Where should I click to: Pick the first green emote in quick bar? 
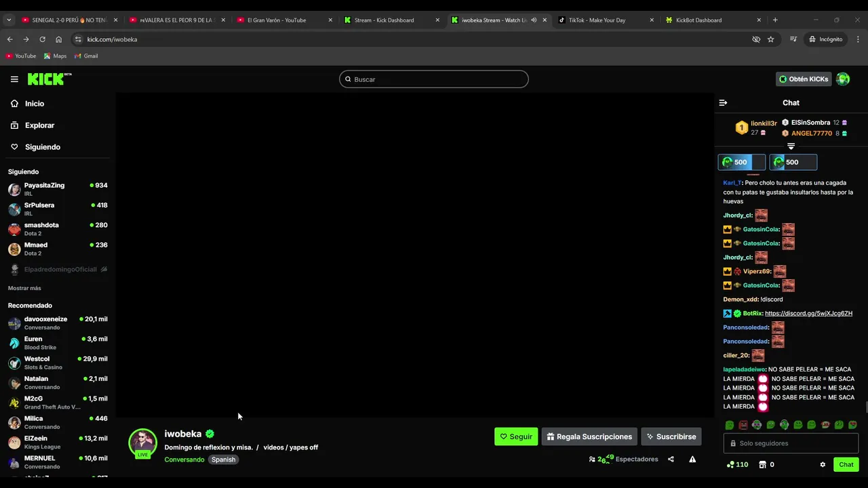point(730,425)
